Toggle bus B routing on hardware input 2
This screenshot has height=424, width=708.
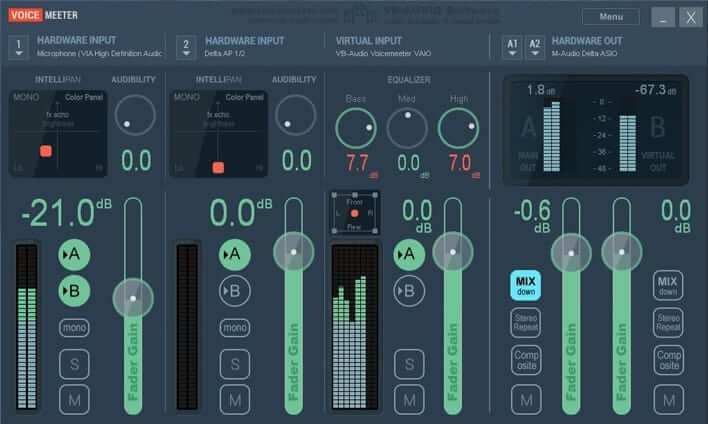(x=235, y=291)
